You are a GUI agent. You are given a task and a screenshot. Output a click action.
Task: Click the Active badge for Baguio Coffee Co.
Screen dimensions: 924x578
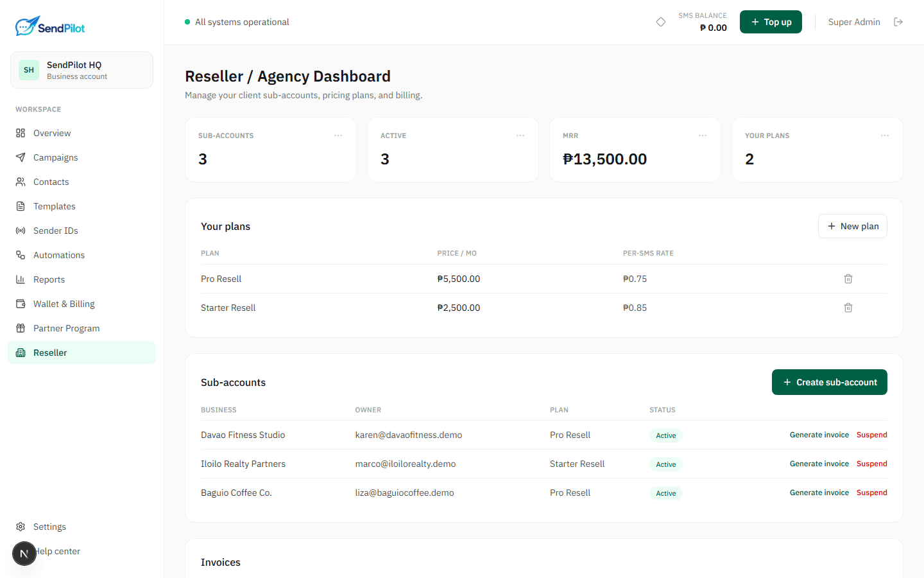[666, 493]
